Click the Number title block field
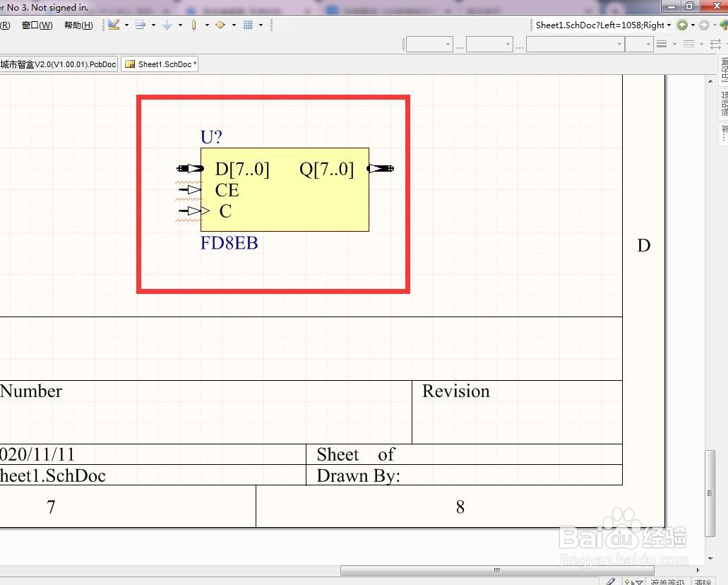This screenshot has height=585, width=728. click(30, 391)
